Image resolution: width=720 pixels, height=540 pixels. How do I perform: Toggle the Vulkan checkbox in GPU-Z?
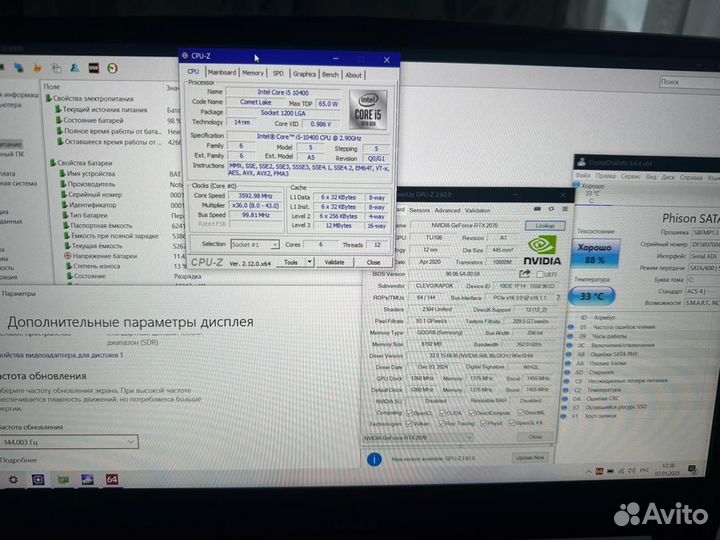[x=409, y=423]
